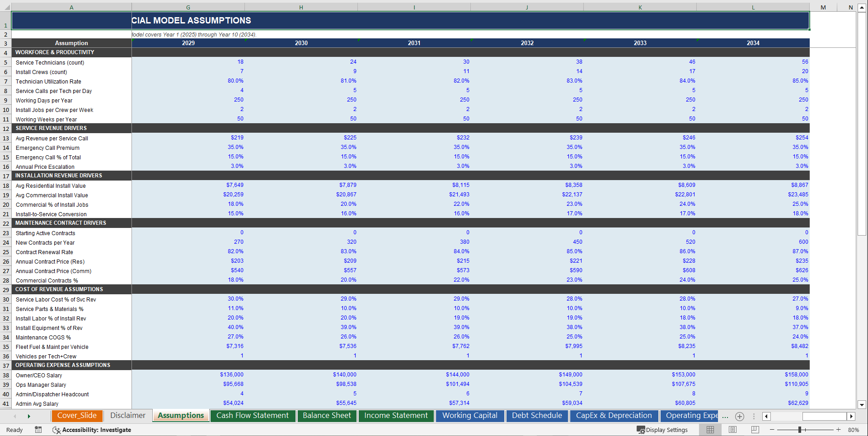The image size is (868, 436).
Task: Click the zoom slider handle
Action: click(800, 430)
